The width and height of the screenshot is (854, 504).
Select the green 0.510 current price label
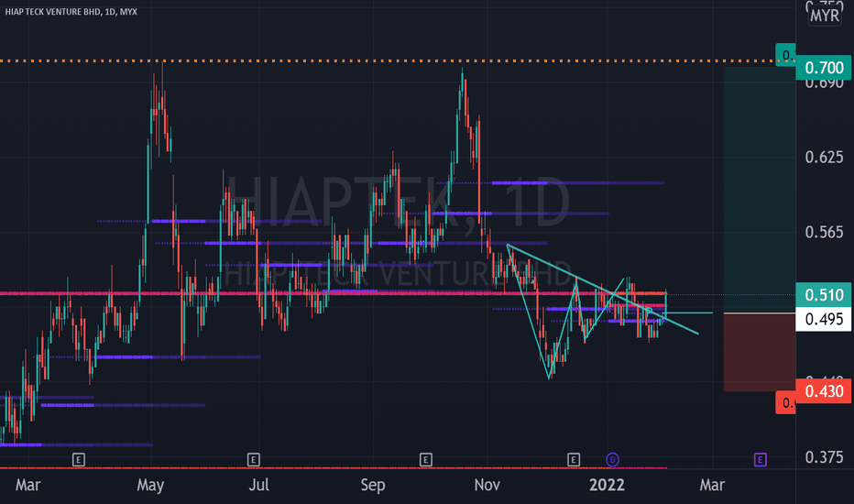click(824, 295)
